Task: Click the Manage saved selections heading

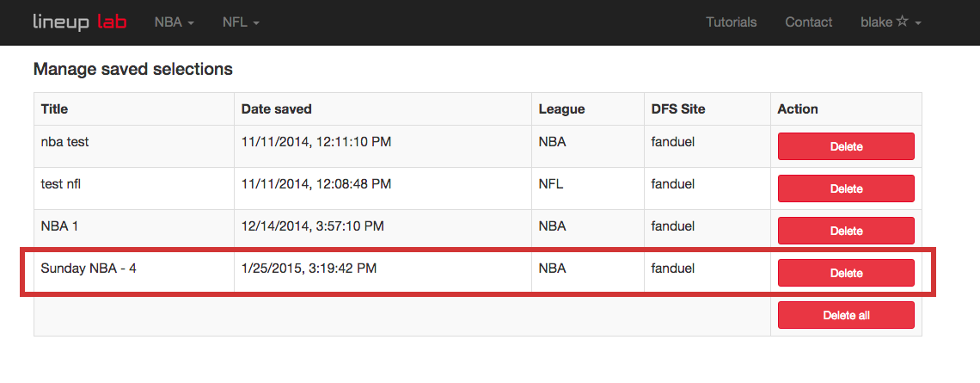Action: (133, 69)
